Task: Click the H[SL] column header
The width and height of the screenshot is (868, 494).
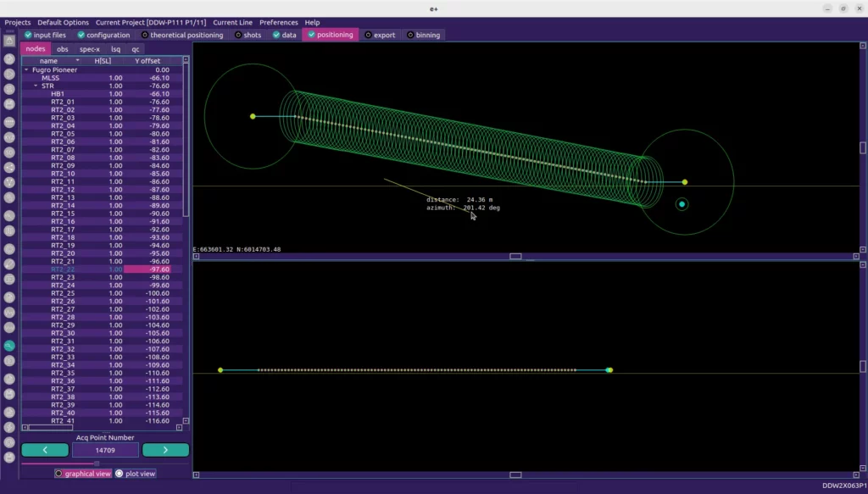Action: [x=103, y=61]
